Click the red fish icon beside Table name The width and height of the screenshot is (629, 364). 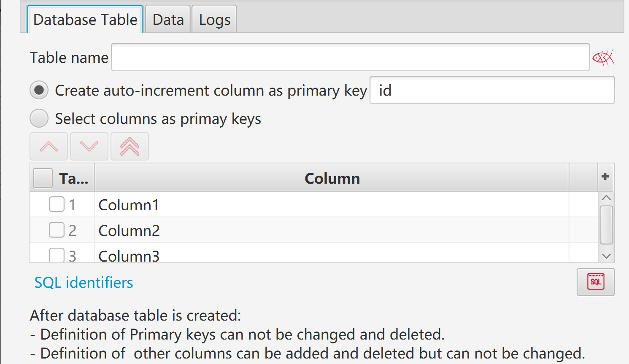point(603,57)
